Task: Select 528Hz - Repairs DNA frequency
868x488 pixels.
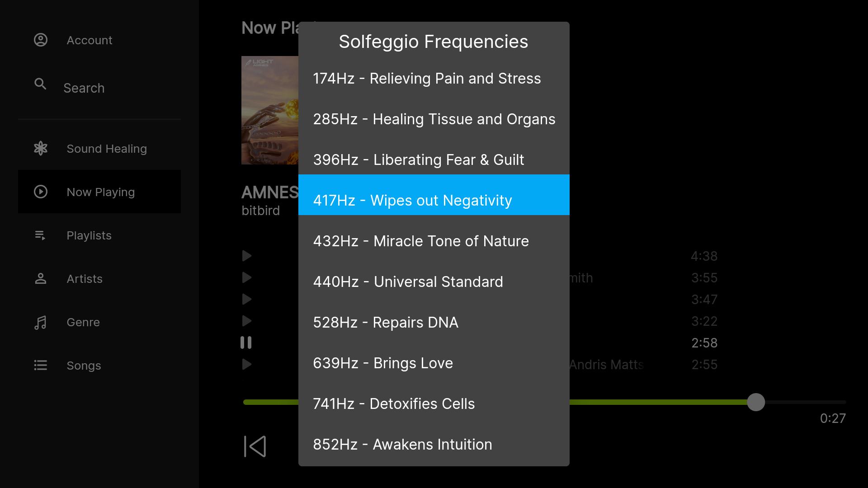Action: click(x=386, y=322)
